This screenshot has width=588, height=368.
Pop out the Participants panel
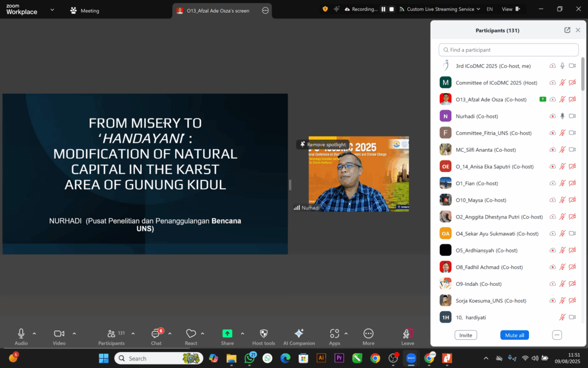567,30
